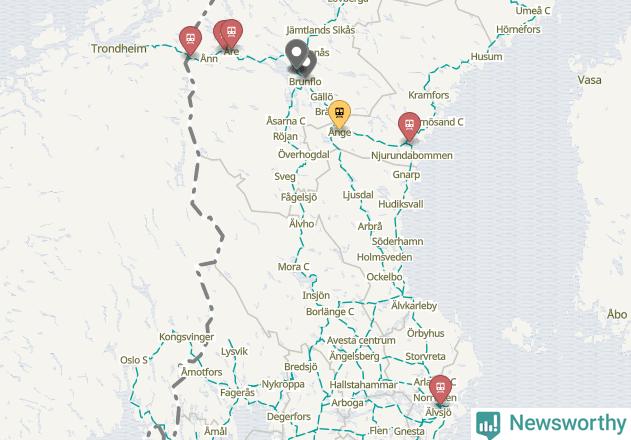Select the Umeå C station label
This screenshot has width=631, height=440.
pyautogui.click(x=533, y=11)
